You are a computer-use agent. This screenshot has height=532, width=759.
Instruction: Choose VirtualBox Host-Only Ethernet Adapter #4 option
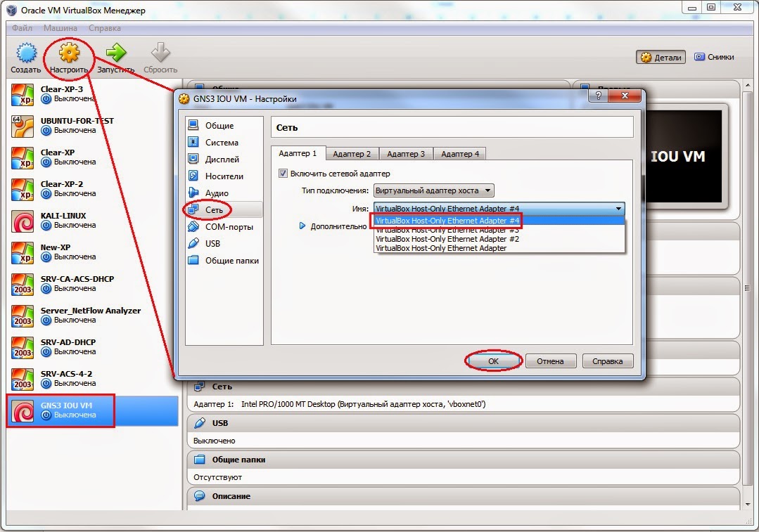(x=499, y=221)
